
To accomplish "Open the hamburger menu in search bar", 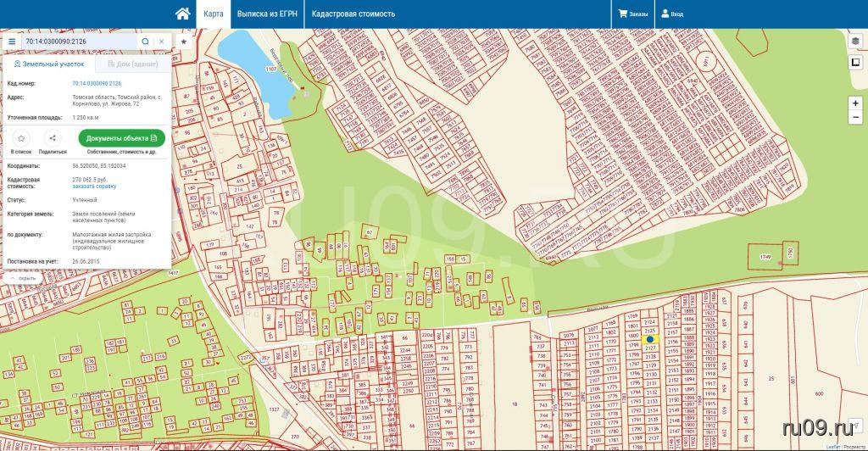I will 12,41.
